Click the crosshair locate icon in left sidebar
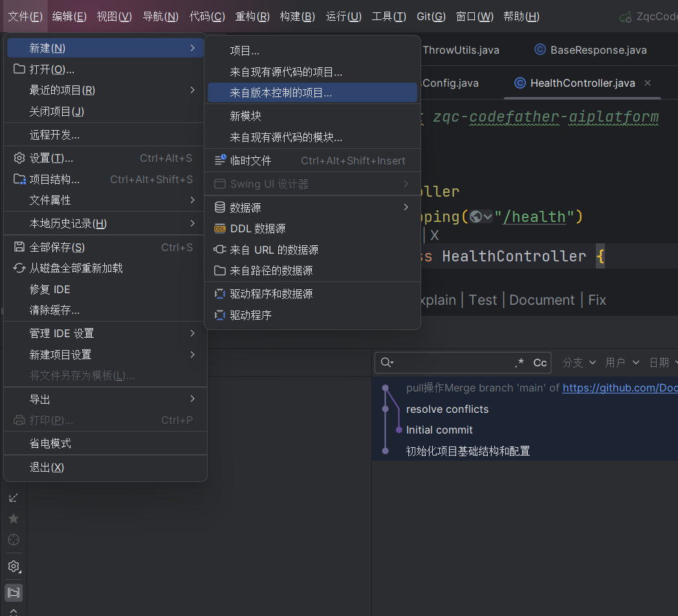Viewport: 678px width, 616px height. pos(14,540)
